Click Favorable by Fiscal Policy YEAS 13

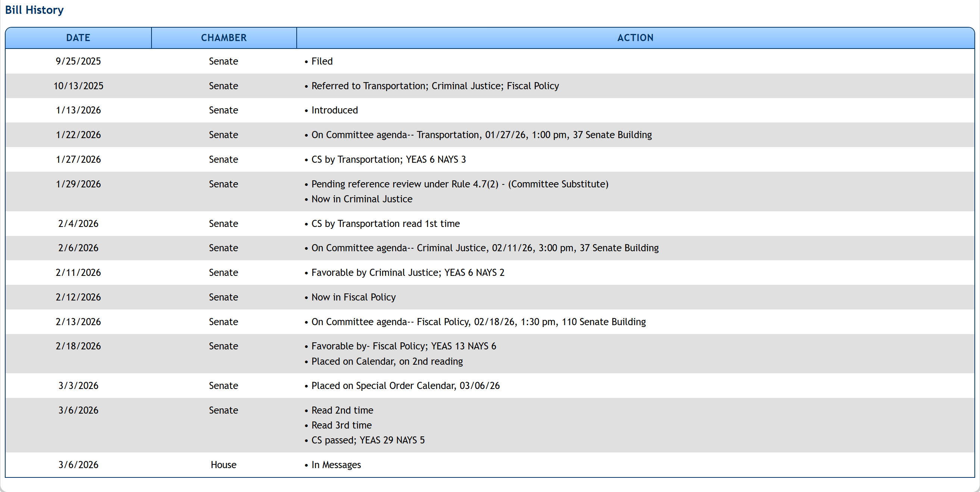403,346
